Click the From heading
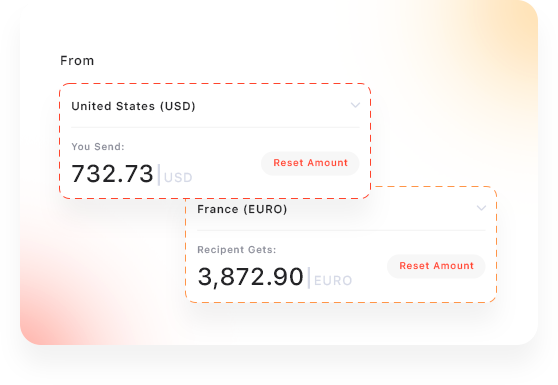Viewport: 558px width, 385px height. (77, 61)
